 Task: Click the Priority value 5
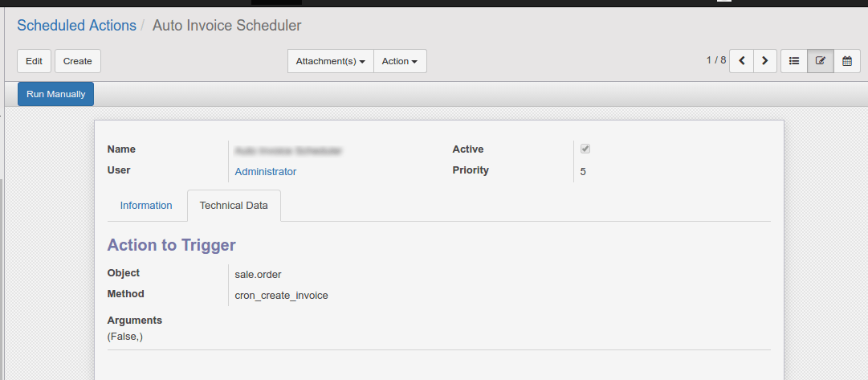pos(583,172)
